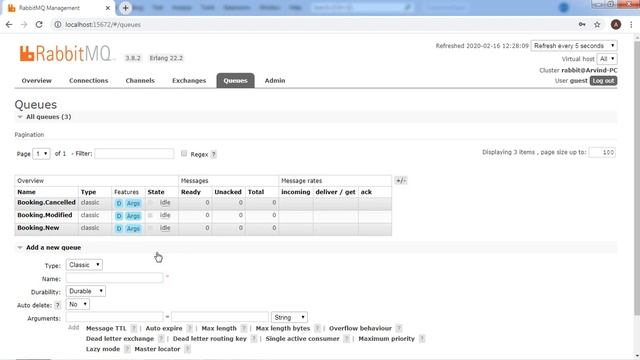Click the Arguments key input field
The height and width of the screenshot is (360, 640).
click(x=115, y=317)
